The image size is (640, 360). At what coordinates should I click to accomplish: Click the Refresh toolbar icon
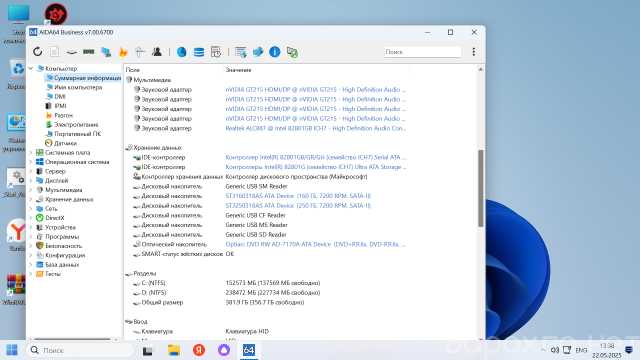click(38, 52)
